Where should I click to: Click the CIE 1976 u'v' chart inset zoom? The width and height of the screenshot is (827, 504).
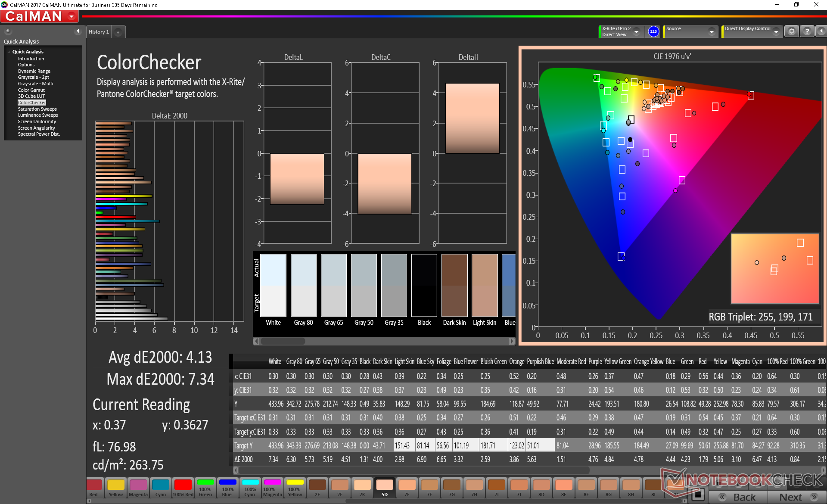[775, 269]
